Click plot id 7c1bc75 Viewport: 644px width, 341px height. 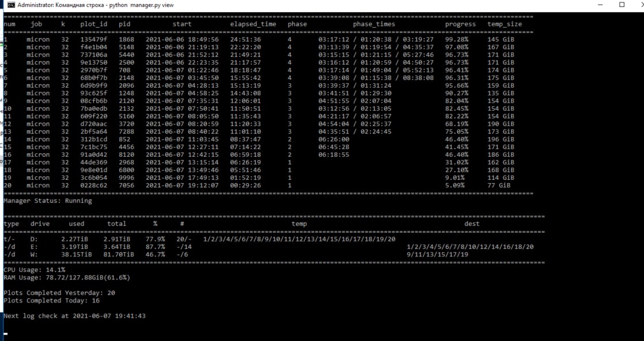[94, 147]
